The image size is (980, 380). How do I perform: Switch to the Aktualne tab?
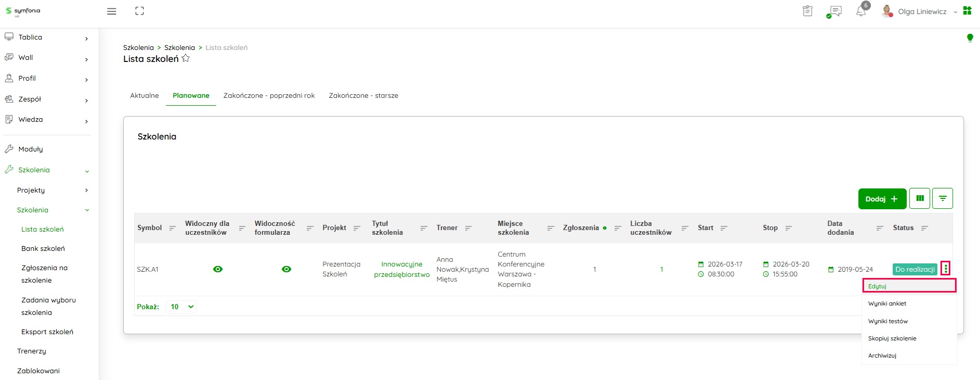(144, 96)
